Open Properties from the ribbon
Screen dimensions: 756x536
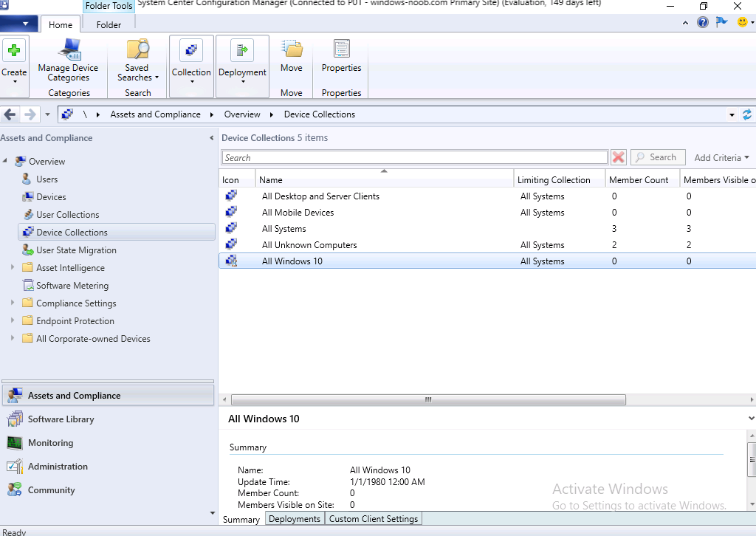pyautogui.click(x=341, y=55)
